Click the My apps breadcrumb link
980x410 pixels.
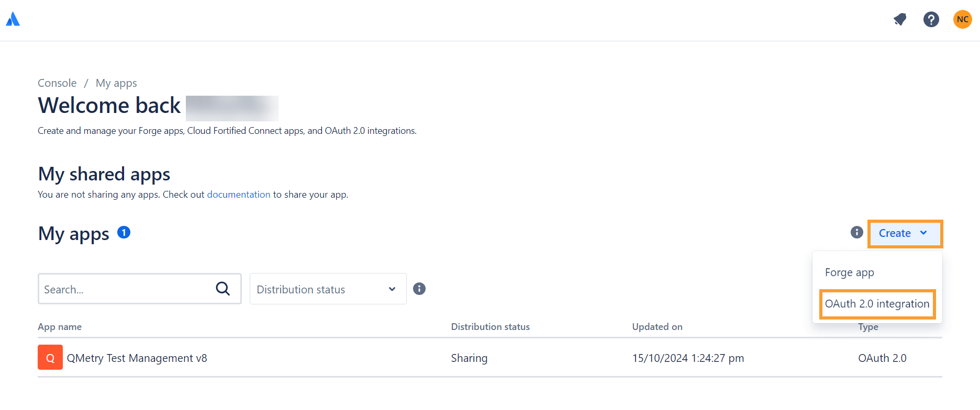point(116,83)
